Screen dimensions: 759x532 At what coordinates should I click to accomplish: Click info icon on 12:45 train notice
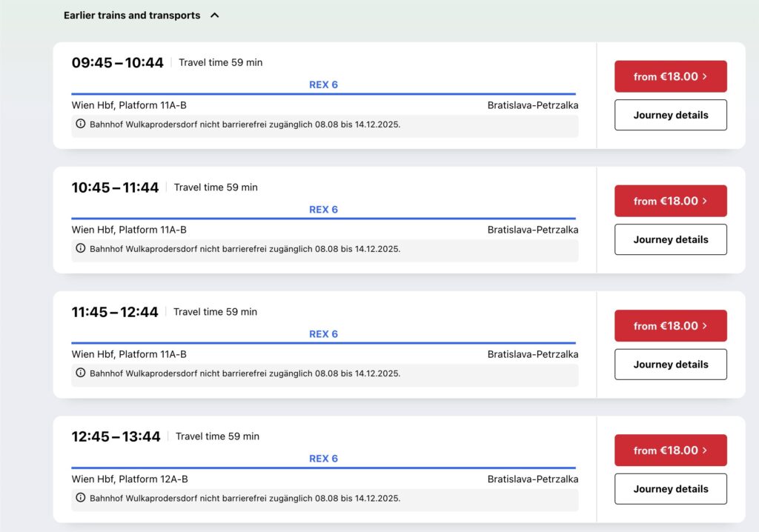coord(81,498)
